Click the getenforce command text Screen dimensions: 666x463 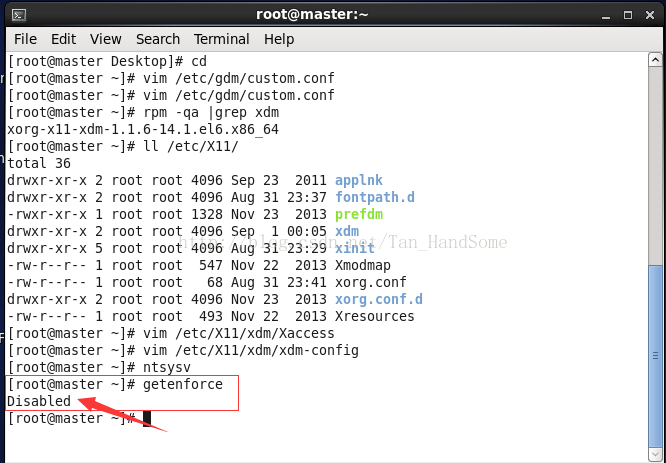click(183, 384)
